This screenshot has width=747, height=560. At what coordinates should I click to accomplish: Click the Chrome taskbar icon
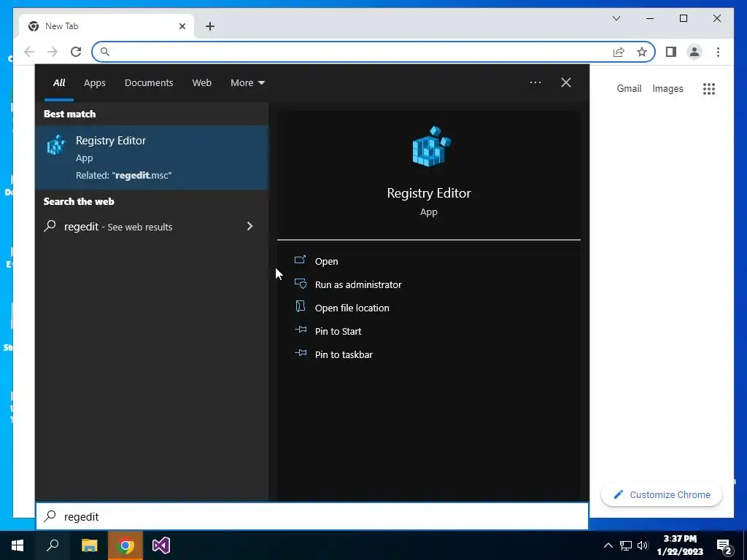[x=125, y=545]
